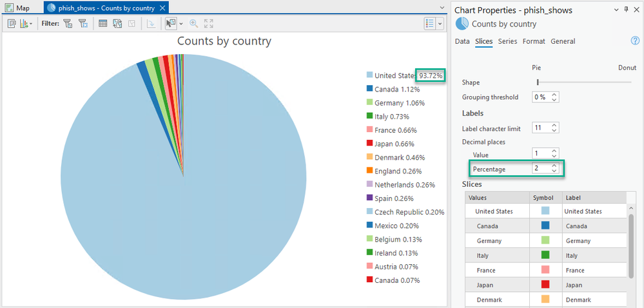
Task: Switch to the Map view tab
Action: [18, 8]
